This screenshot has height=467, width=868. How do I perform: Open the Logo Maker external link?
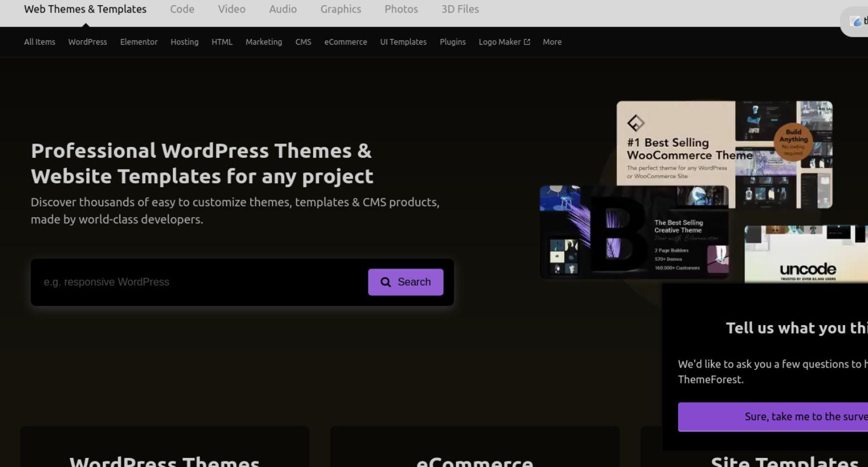pos(504,42)
